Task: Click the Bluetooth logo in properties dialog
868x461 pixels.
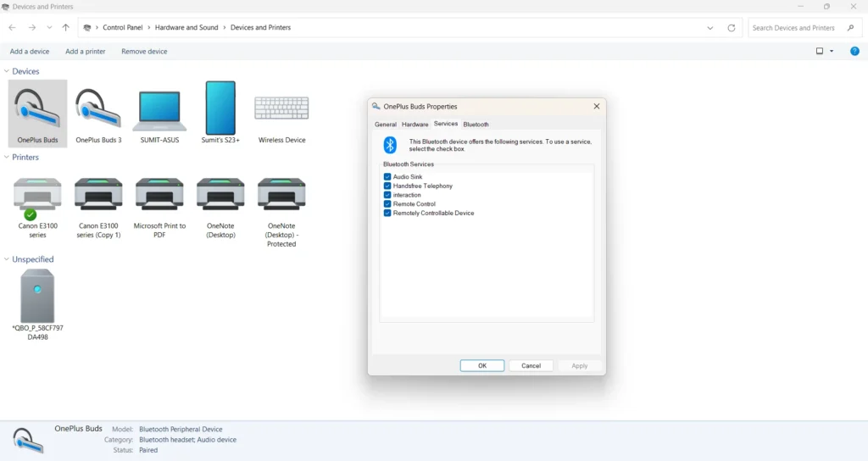Action: coord(390,145)
